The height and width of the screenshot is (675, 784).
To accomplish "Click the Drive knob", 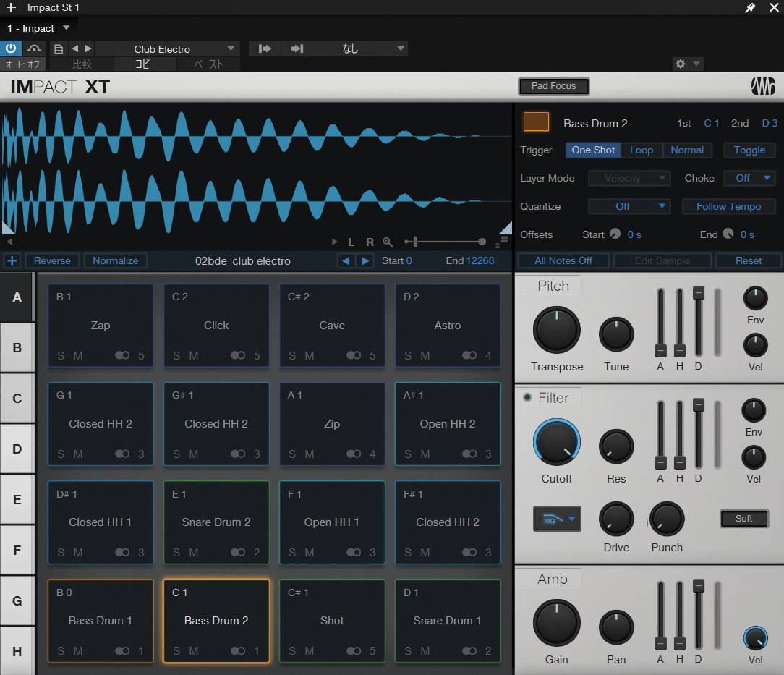I will click(616, 519).
